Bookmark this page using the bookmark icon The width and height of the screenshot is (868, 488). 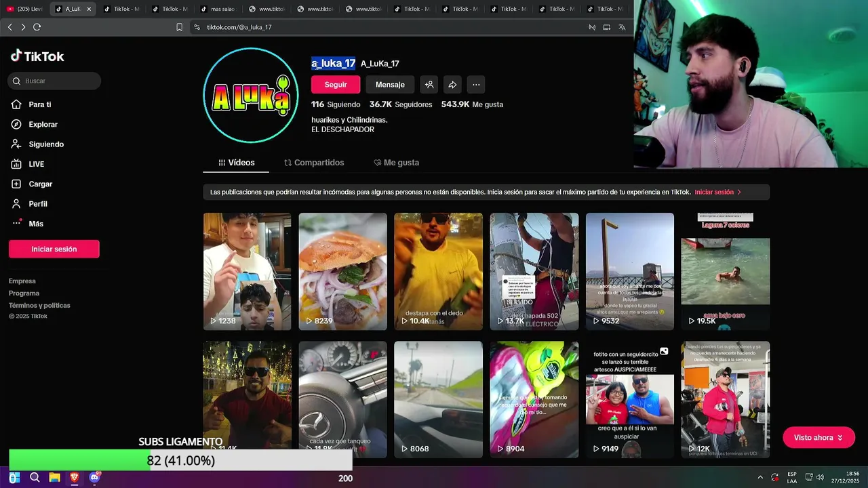coord(179,27)
